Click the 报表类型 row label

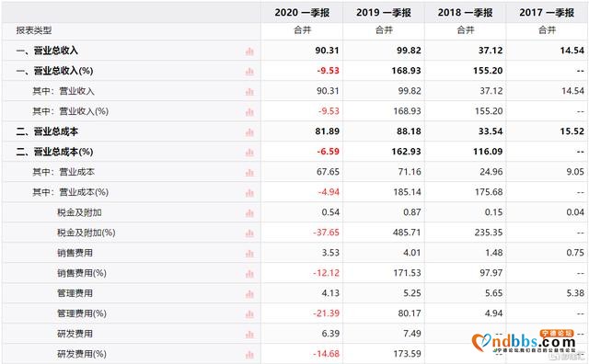point(34,30)
